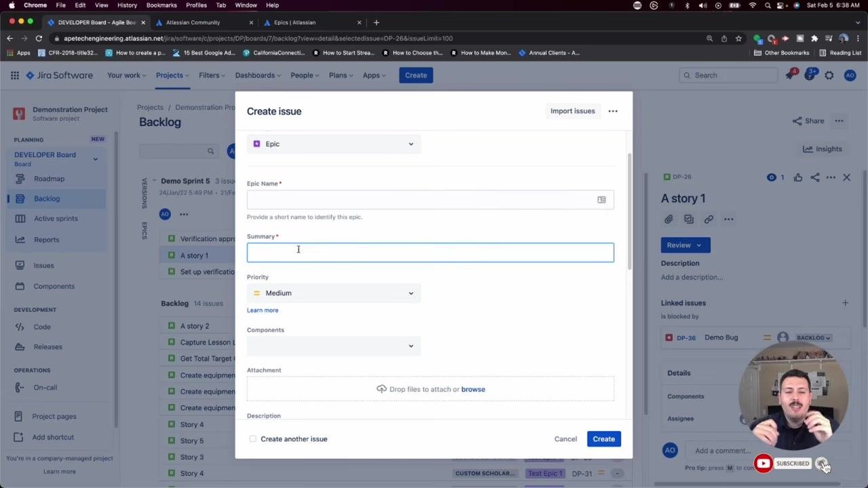868x488 pixels.
Task: Open the Backlog page ellipsis menu
Action: (x=839, y=121)
